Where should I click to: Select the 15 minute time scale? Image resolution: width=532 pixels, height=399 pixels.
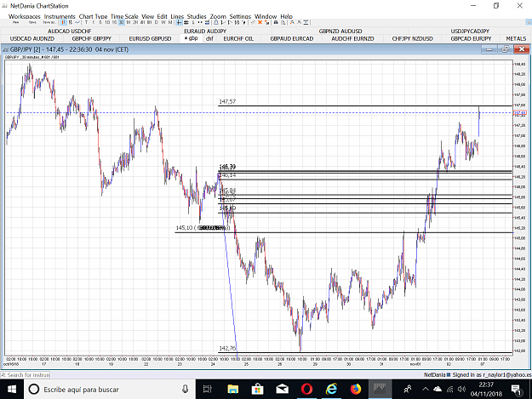point(114,22)
